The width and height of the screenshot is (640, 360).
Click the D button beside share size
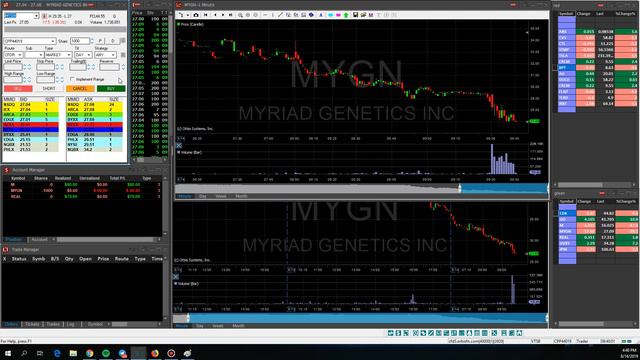[113, 41]
